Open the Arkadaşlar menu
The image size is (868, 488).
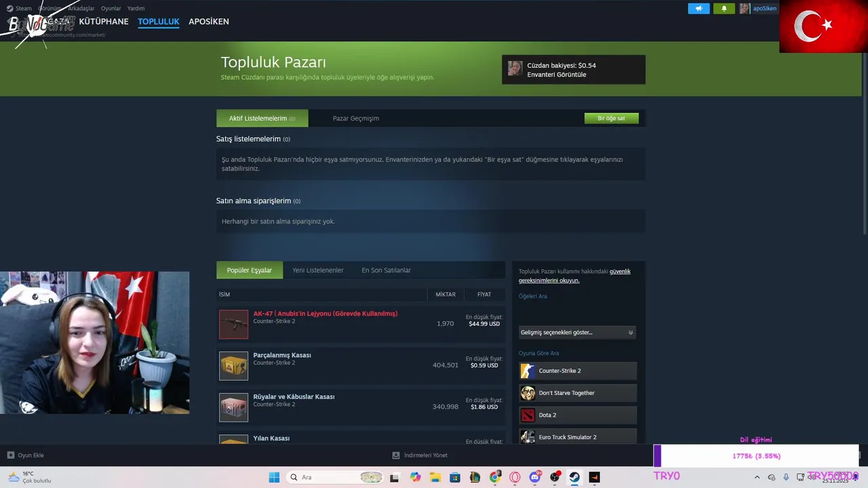(81, 8)
